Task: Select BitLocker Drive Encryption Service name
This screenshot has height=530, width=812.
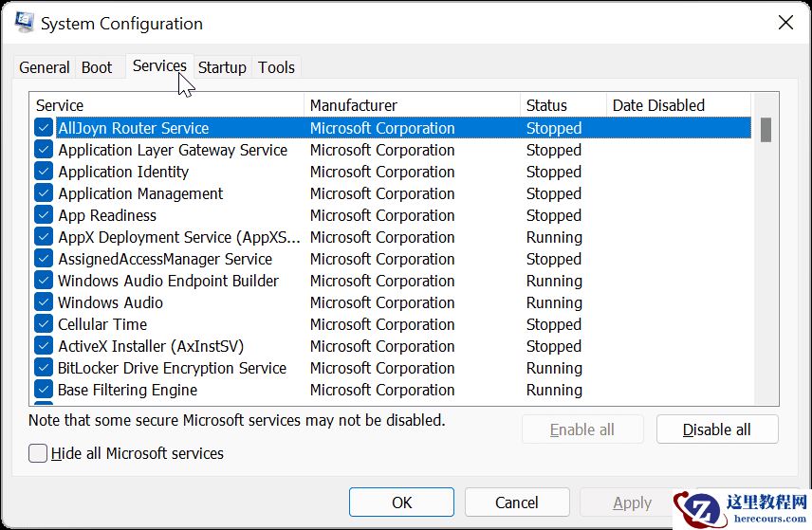Action: tap(172, 368)
